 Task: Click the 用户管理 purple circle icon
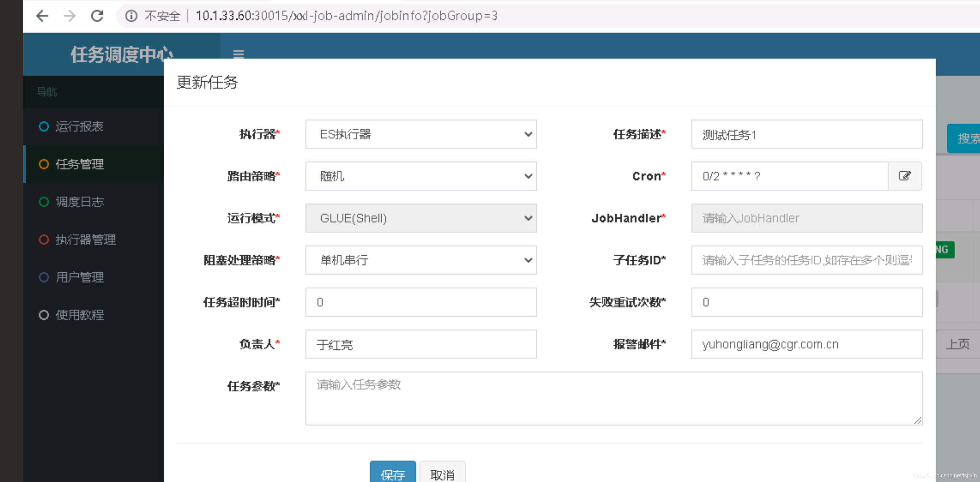point(44,277)
